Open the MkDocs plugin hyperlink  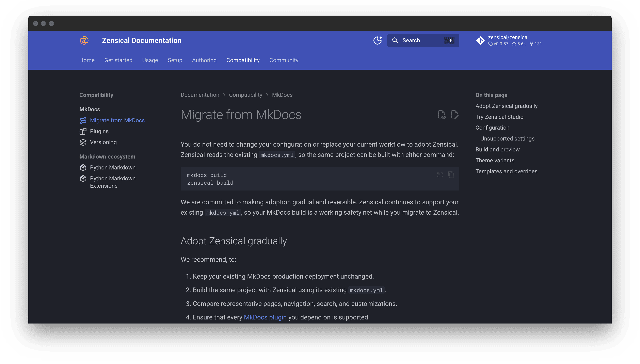[265, 317]
